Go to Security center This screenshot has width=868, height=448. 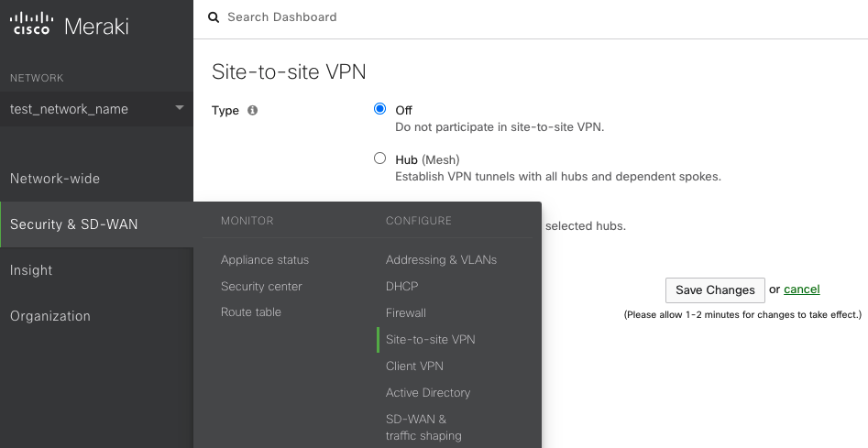tap(261, 287)
